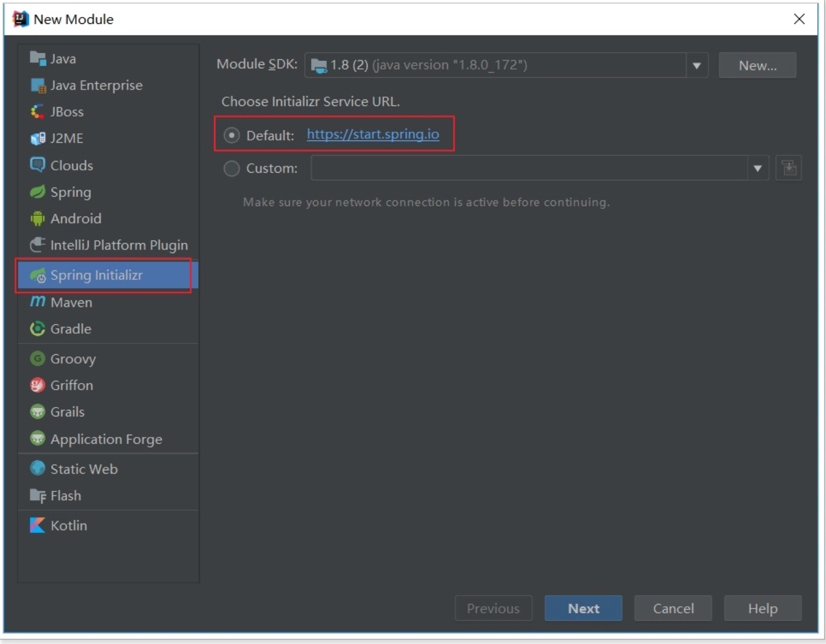The width and height of the screenshot is (826, 644).
Task: Select Flash module type
Action: click(108, 495)
